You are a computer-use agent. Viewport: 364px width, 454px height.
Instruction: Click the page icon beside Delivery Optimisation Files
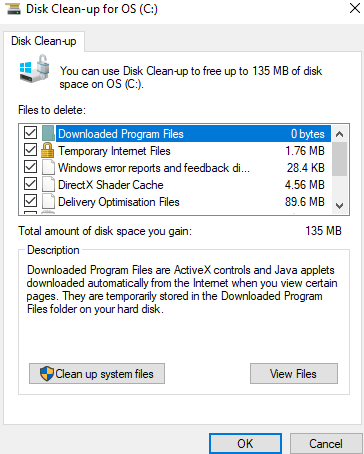tap(48, 201)
